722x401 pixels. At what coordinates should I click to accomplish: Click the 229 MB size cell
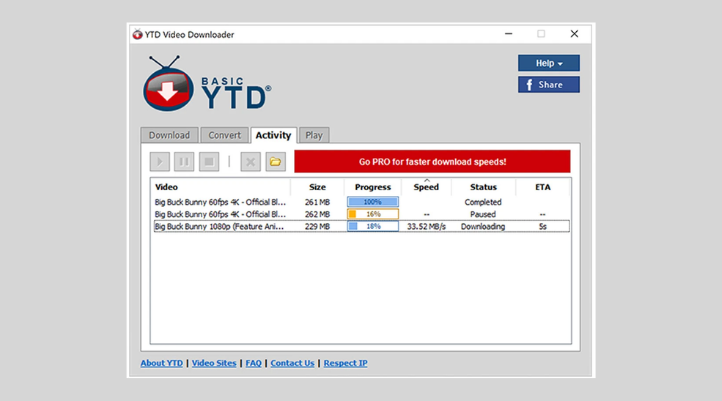pyautogui.click(x=317, y=227)
